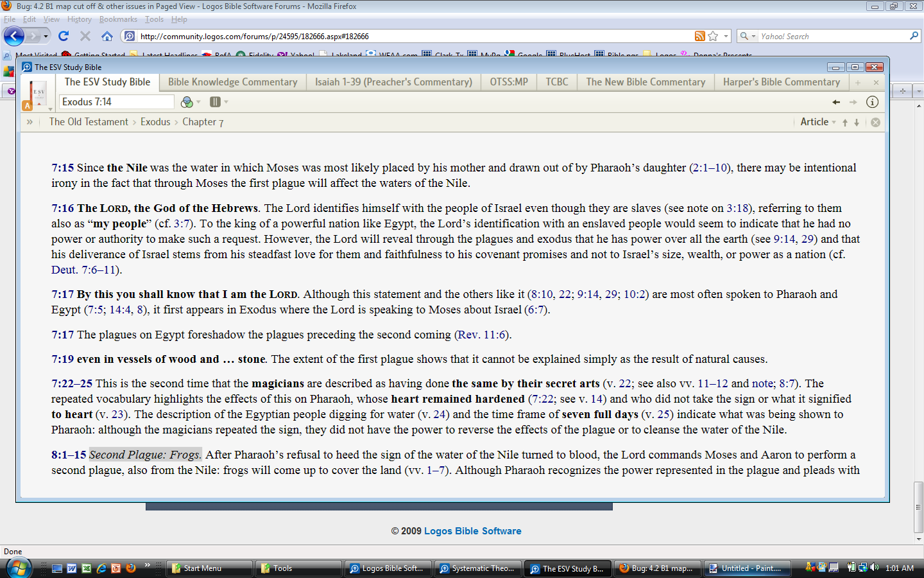Go to previous article with up arrow
Screen dimensions: 924x578
click(x=845, y=122)
